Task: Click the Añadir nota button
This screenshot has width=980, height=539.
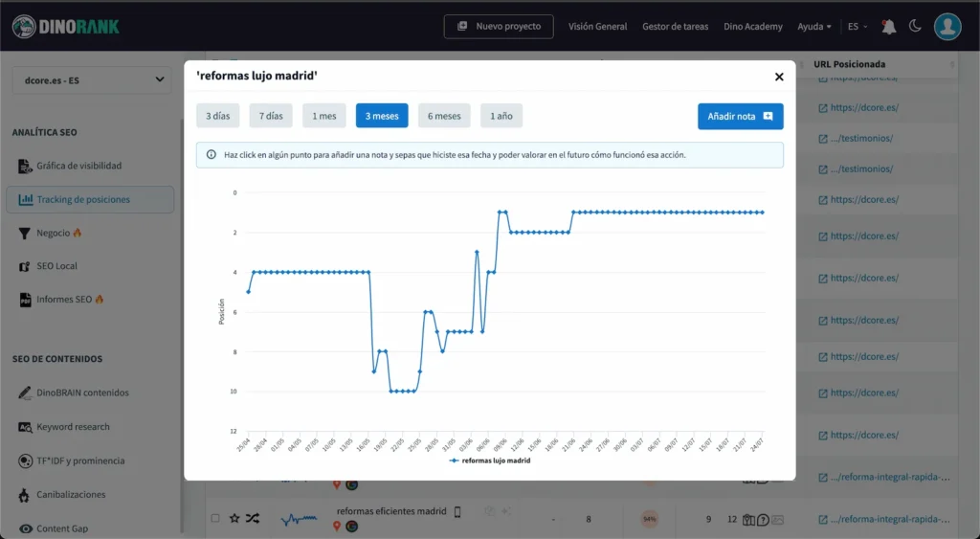Action: point(740,116)
